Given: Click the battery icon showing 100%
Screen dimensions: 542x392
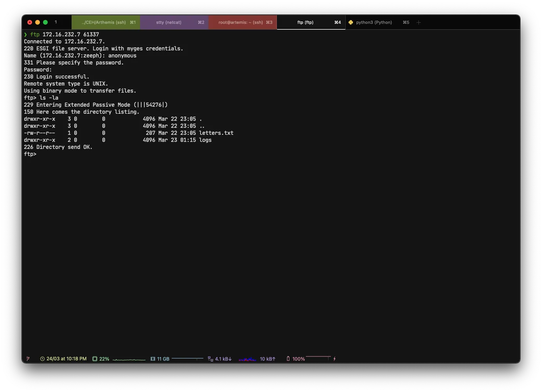Looking at the screenshot, I should (288, 359).
